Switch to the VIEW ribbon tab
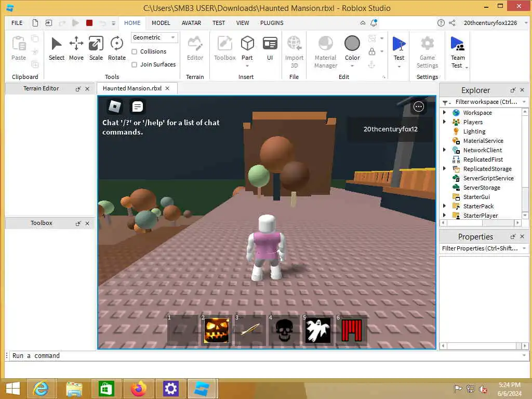This screenshot has height=399, width=532. [x=243, y=23]
